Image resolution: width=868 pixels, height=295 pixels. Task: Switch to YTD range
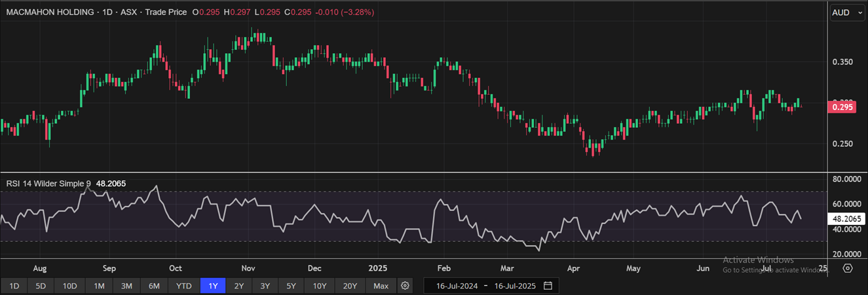[x=184, y=286]
